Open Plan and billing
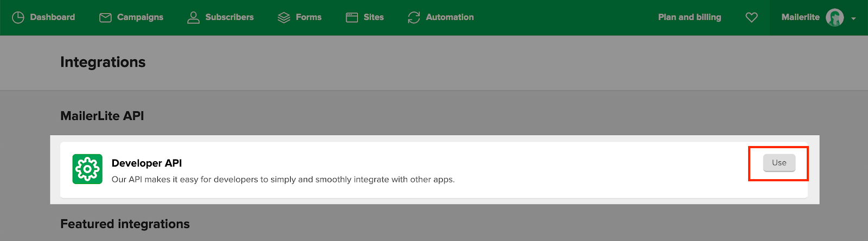868x241 pixels. point(690,17)
